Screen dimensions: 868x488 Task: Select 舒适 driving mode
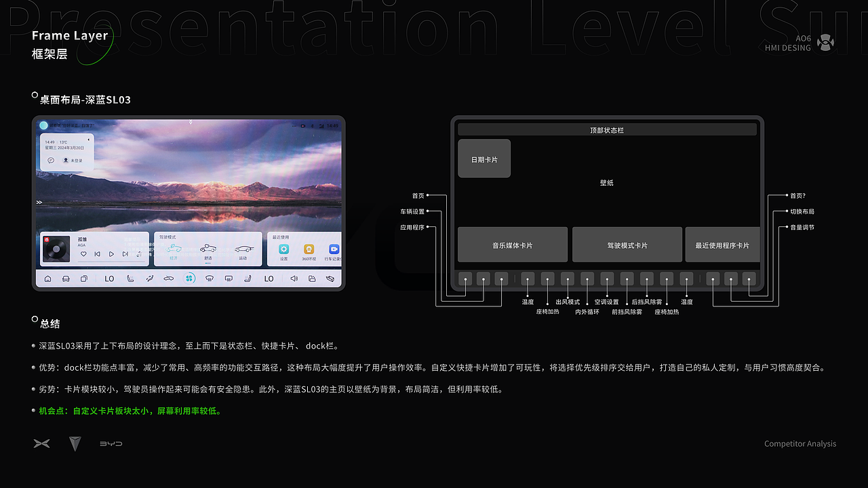[208, 251]
